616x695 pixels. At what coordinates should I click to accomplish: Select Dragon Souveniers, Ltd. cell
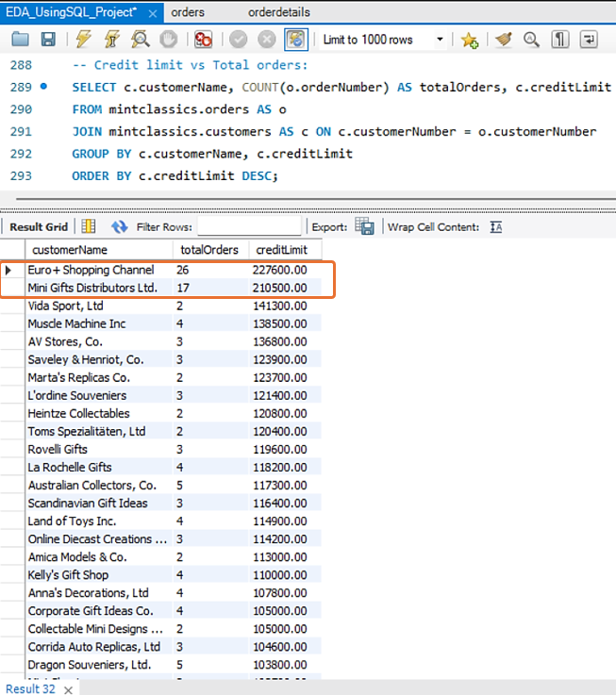99,665
